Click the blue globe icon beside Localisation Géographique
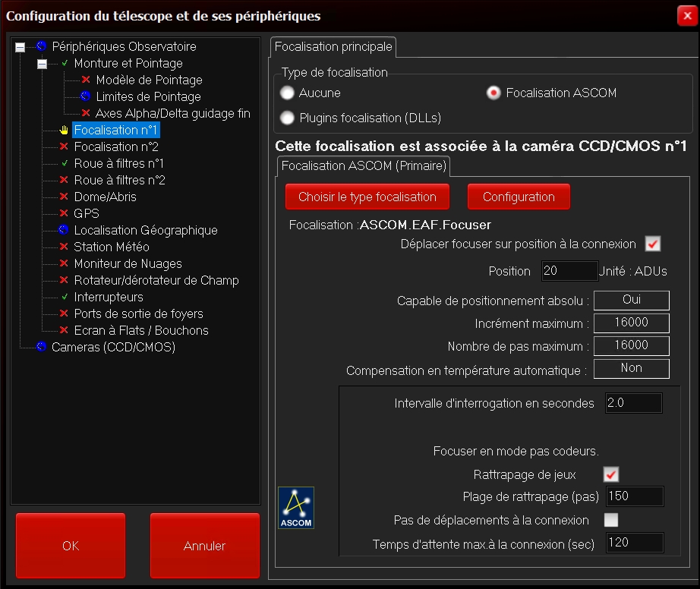 point(64,230)
